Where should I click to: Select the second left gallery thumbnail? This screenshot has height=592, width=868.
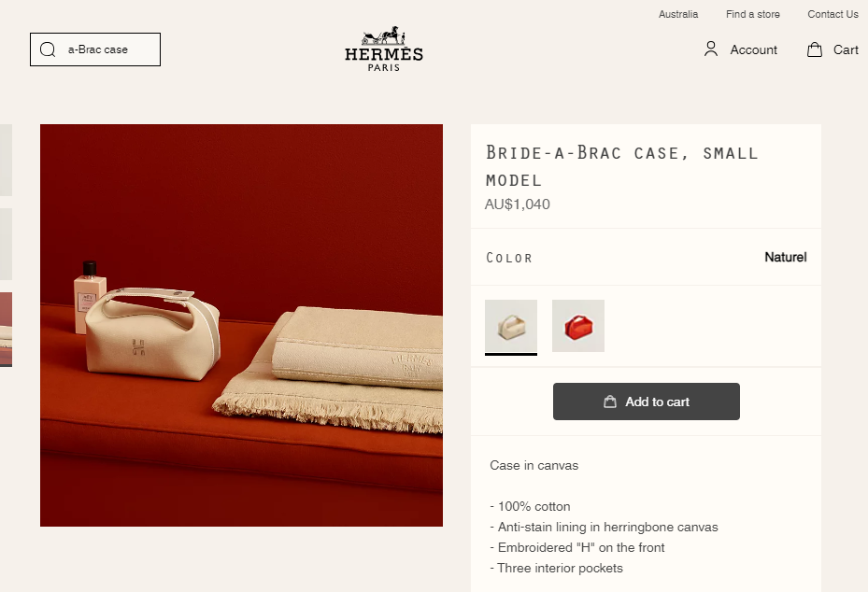(x=6, y=244)
